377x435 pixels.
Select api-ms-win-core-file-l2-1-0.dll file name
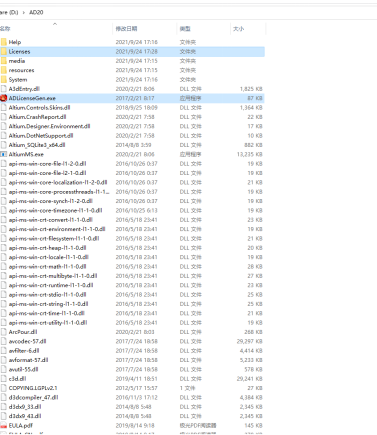click(x=47, y=173)
